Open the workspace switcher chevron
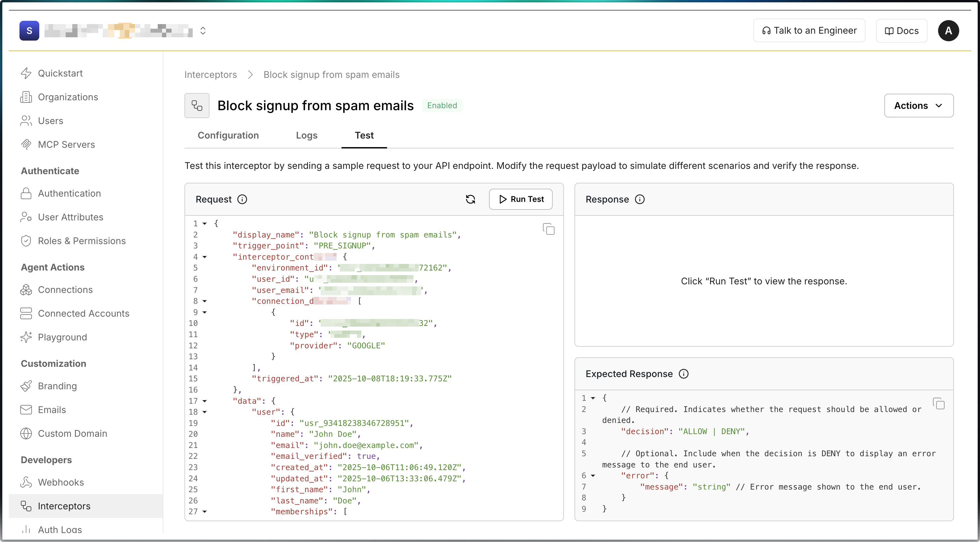980x542 pixels. tap(203, 30)
